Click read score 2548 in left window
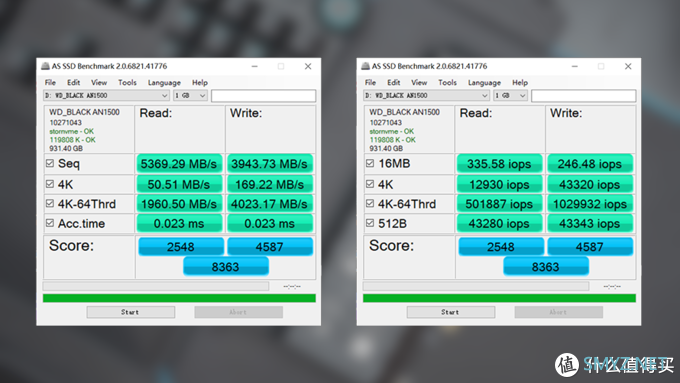Viewport: 680px width, 383px height. (181, 246)
